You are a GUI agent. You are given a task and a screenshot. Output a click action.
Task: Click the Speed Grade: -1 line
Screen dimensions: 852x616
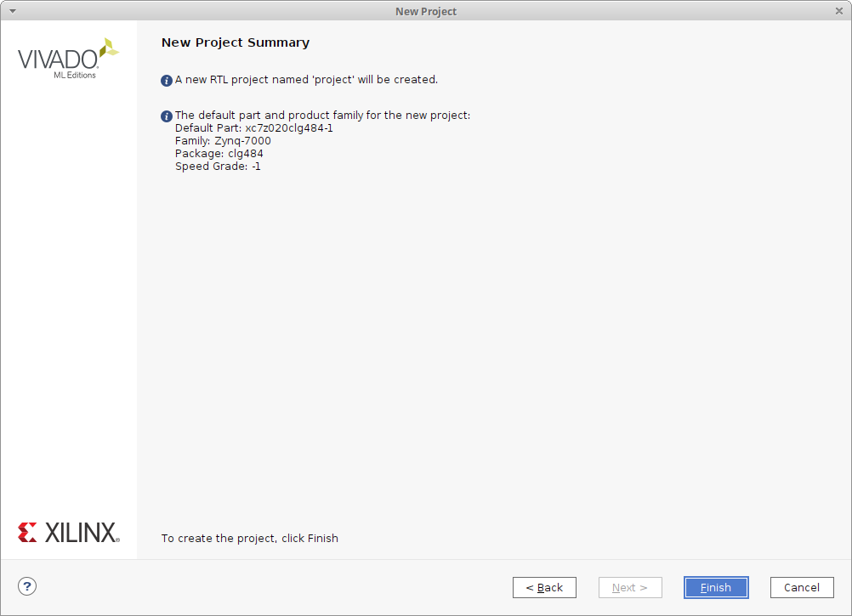pyautogui.click(x=218, y=167)
